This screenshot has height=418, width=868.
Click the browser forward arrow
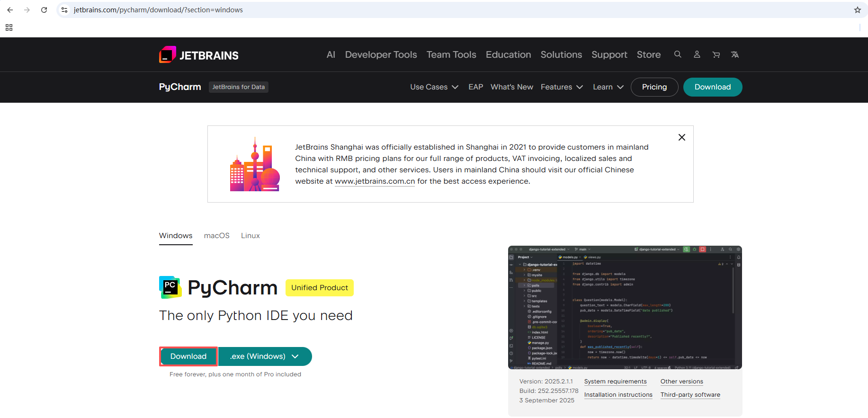pos(27,10)
